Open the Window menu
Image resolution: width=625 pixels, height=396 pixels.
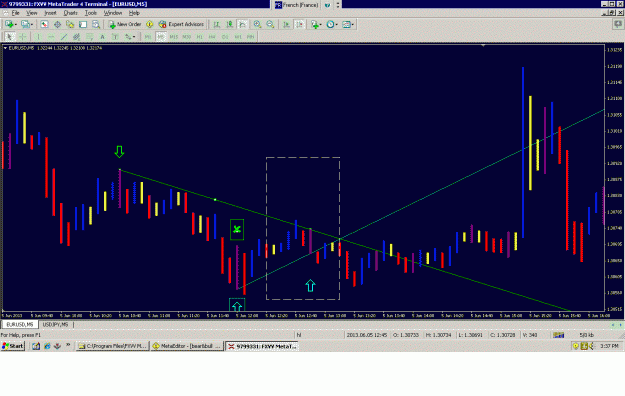point(113,13)
